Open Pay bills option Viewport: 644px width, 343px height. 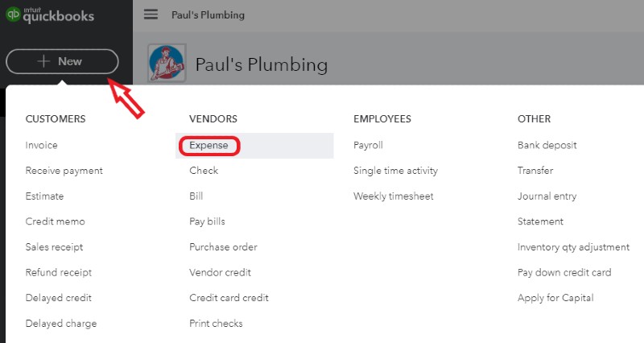[x=207, y=221]
